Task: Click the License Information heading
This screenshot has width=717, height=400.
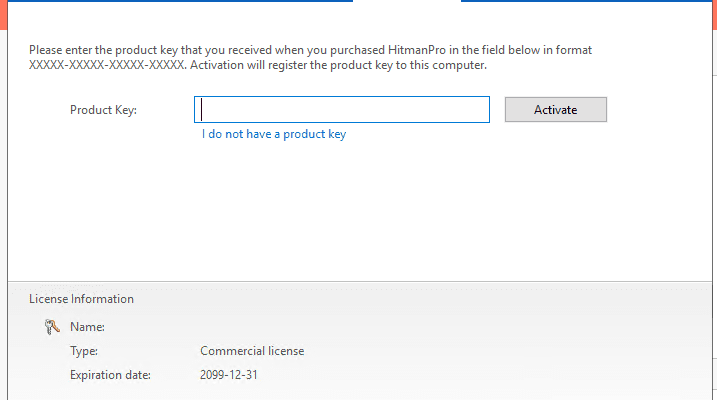Action: tap(81, 299)
